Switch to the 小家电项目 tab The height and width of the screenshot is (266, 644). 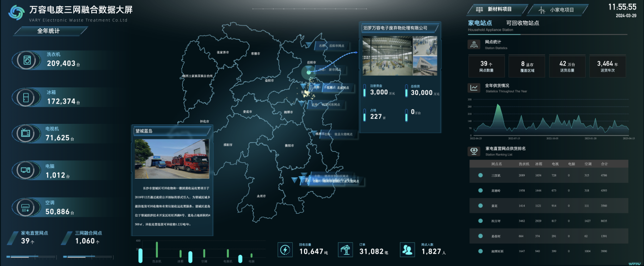(x=557, y=10)
